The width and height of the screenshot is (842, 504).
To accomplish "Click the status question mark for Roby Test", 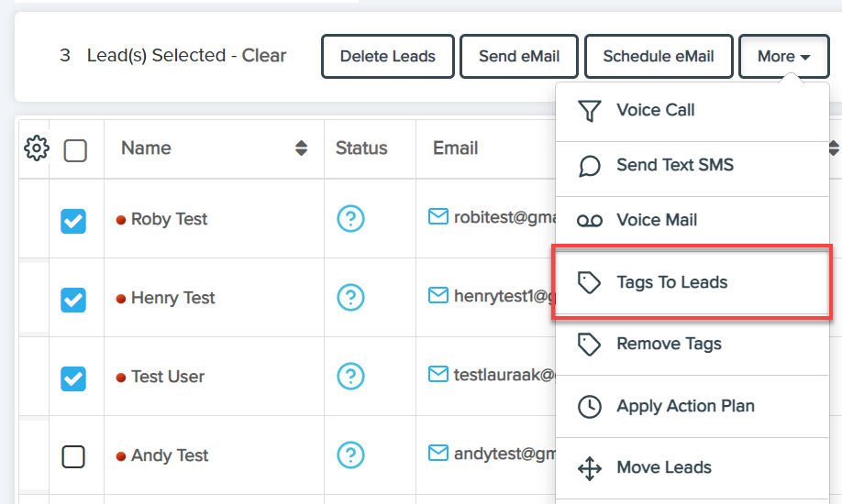I will coord(351,219).
